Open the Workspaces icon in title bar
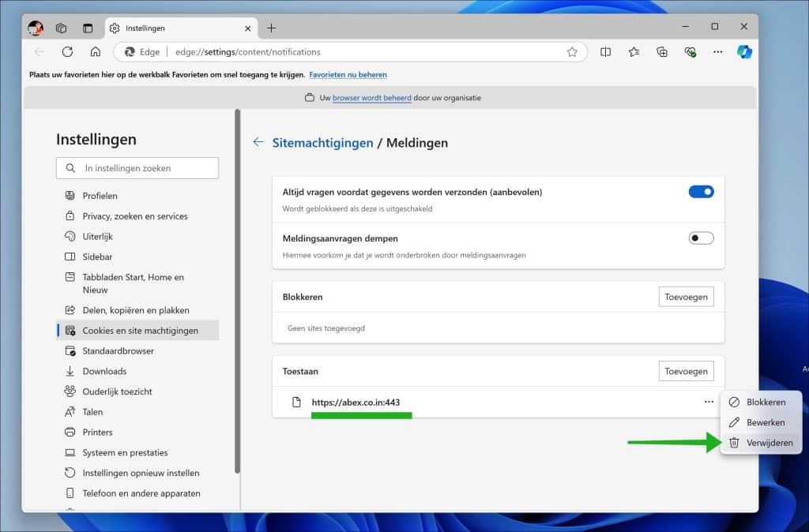 click(x=62, y=28)
